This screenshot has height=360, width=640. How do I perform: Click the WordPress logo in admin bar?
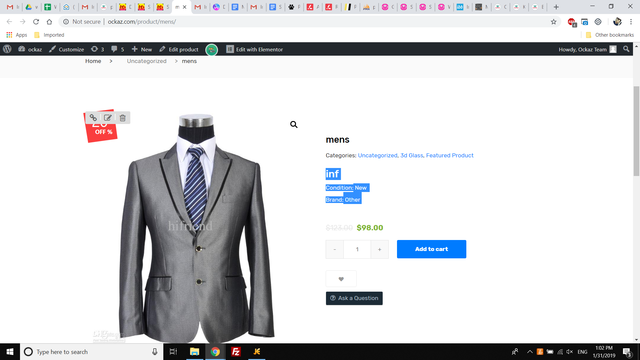[7, 49]
